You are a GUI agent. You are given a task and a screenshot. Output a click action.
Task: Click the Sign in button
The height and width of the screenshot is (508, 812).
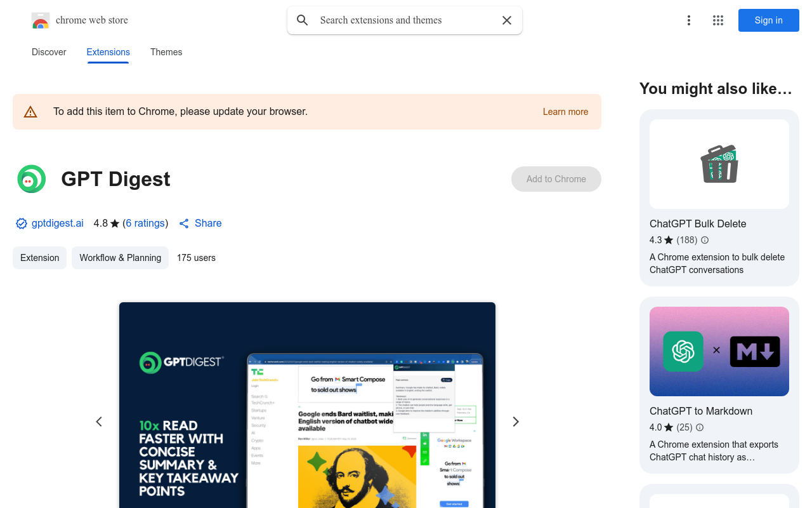[x=769, y=20]
